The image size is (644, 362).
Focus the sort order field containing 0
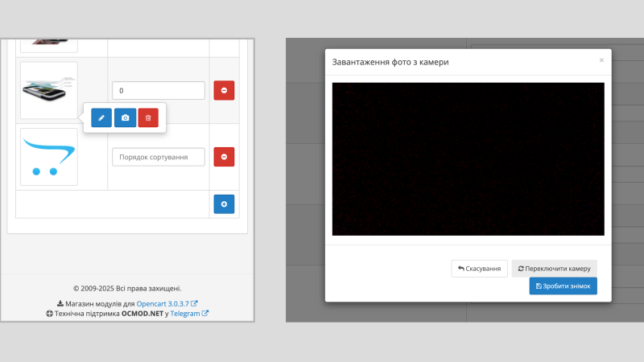click(x=159, y=90)
